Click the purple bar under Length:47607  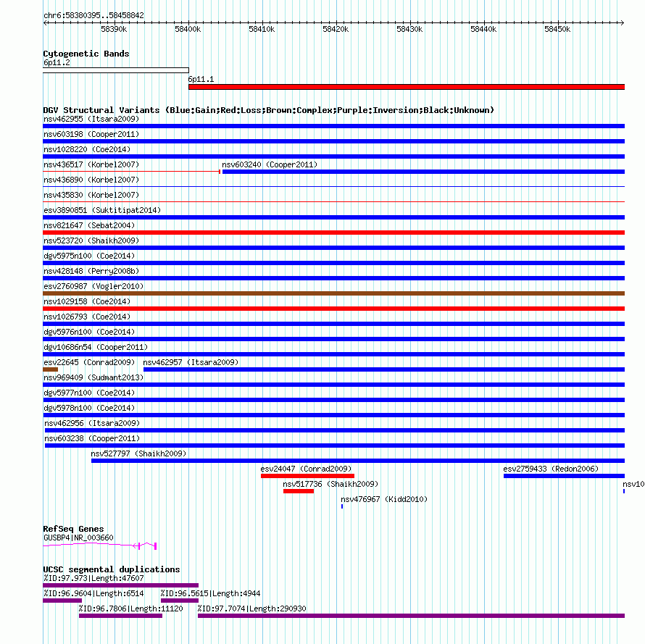tap(120, 585)
